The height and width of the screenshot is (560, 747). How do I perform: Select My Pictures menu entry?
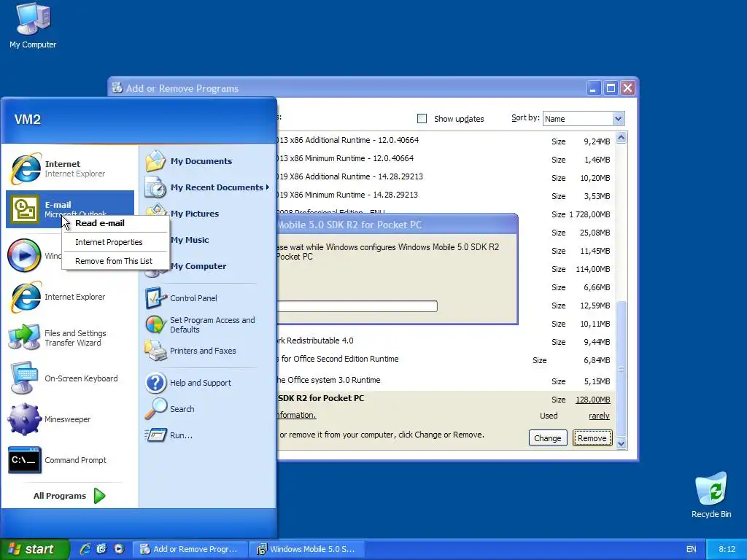coord(194,214)
